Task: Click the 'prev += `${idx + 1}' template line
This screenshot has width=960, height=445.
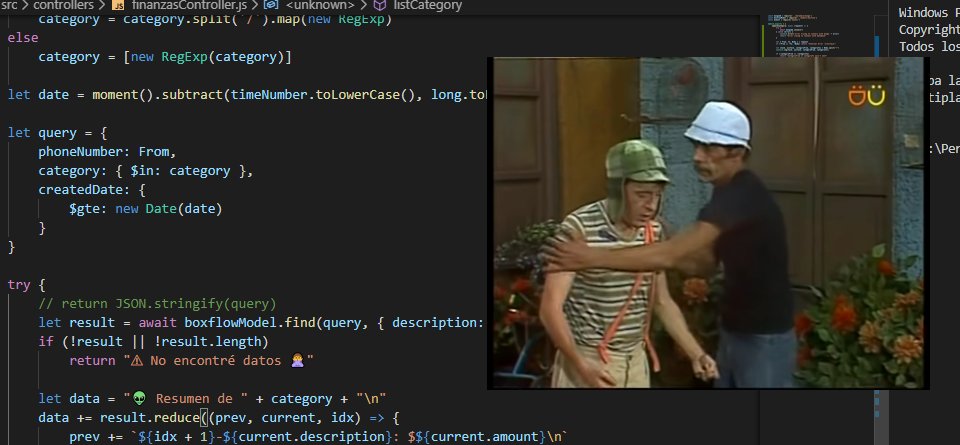Action: coord(318,436)
